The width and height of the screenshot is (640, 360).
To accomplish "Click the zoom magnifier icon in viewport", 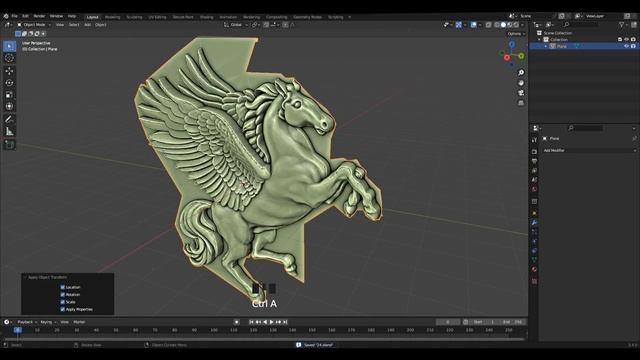I will coord(521,73).
